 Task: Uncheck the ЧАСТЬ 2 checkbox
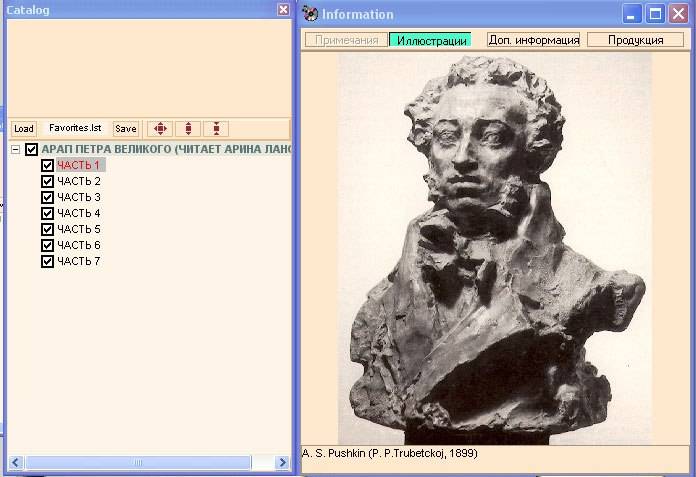click(47, 181)
